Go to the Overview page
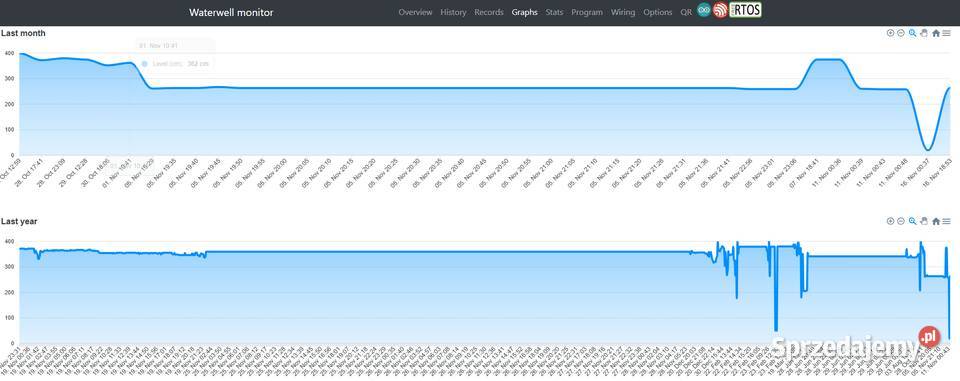Image resolution: width=960 pixels, height=381 pixels. point(415,12)
